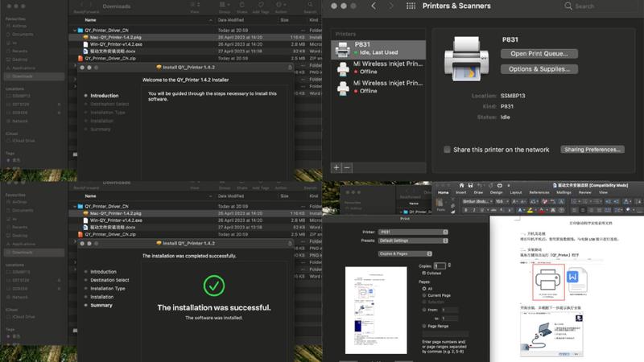Toggle Underline formatting in Word

tap(481, 210)
